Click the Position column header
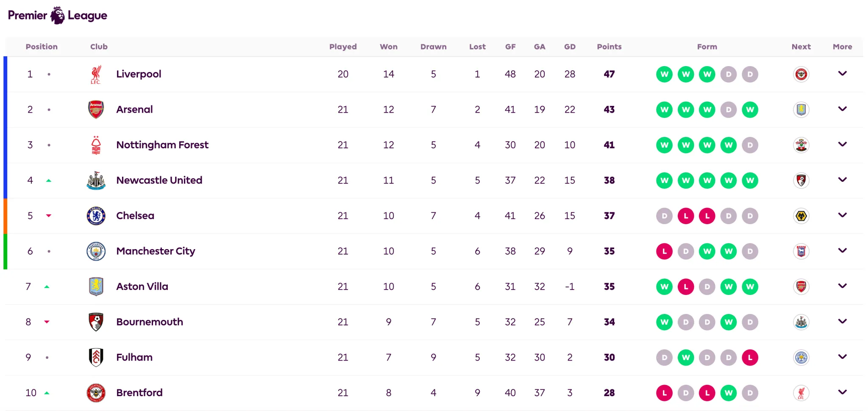Screen dimensions: 868x411 [42, 47]
